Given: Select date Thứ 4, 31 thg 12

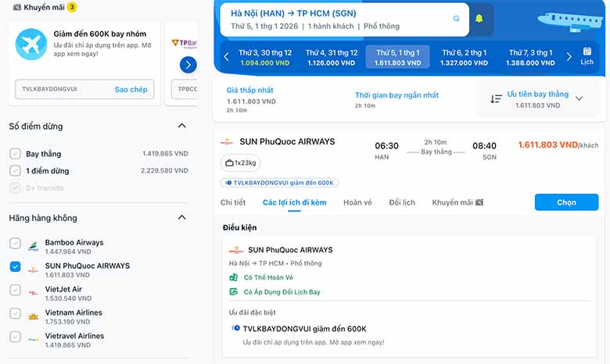Looking at the screenshot, I should (332, 58).
